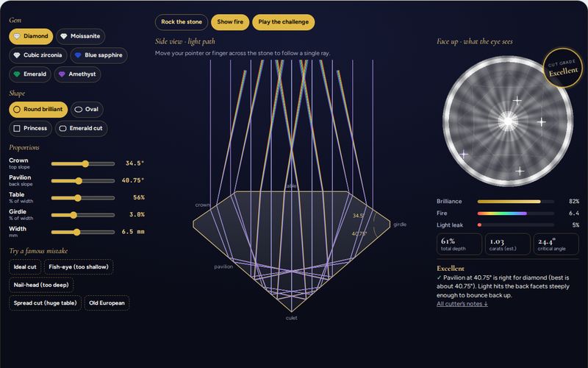The image size is (588, 368).
Task: Click the rainbow Fire bar
Action: click(516, 213)
